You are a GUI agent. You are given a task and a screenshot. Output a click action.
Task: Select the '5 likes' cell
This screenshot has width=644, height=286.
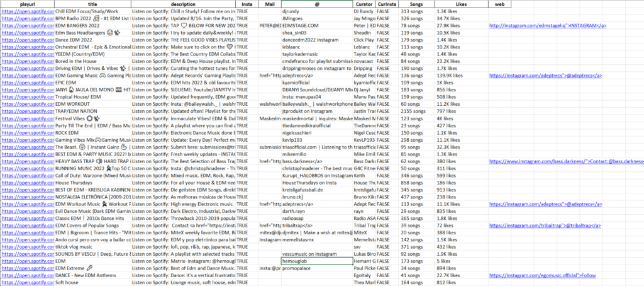click(x=462, y=261)
